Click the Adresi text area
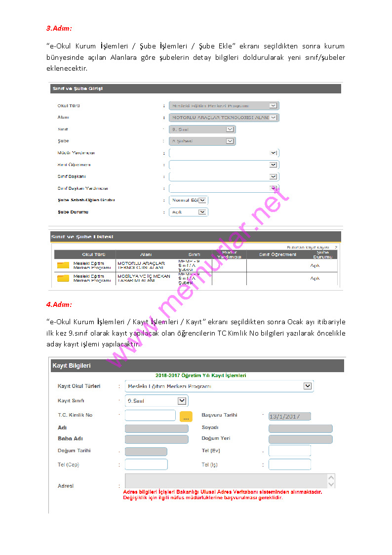Image resolution: width=392 pixels, height=555 pixels. 226,481
